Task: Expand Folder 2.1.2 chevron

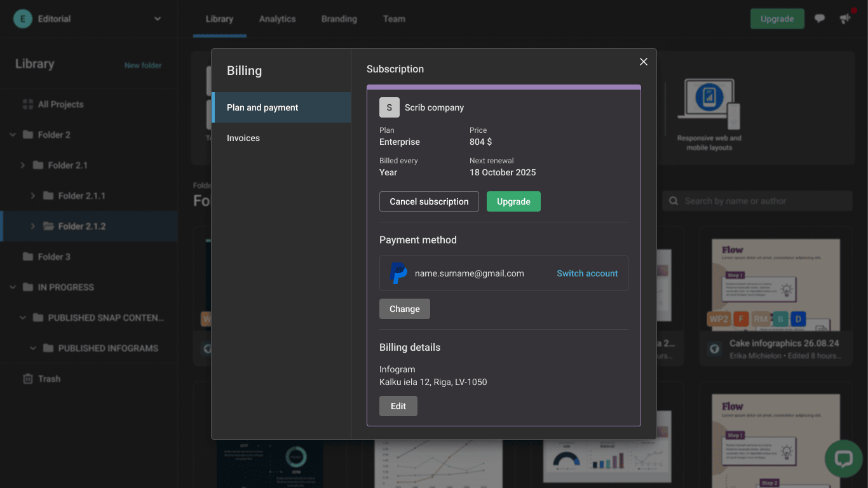Action: (x=33, y=226)
